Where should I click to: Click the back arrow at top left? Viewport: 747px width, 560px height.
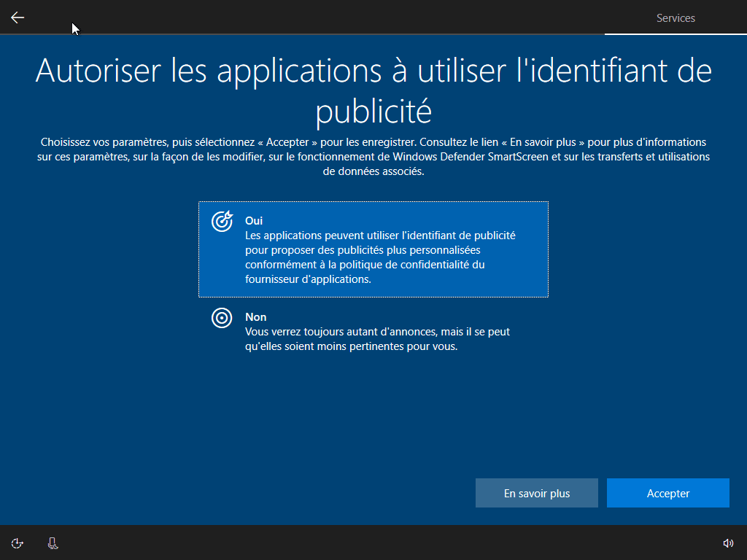(18, 17)
